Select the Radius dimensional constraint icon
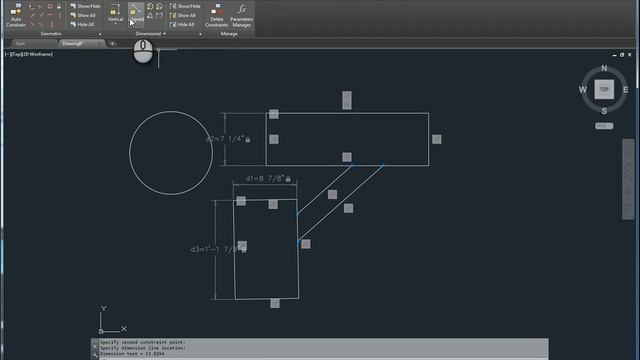This screenshot has height=360, width=640. click(x=150, y=6)
